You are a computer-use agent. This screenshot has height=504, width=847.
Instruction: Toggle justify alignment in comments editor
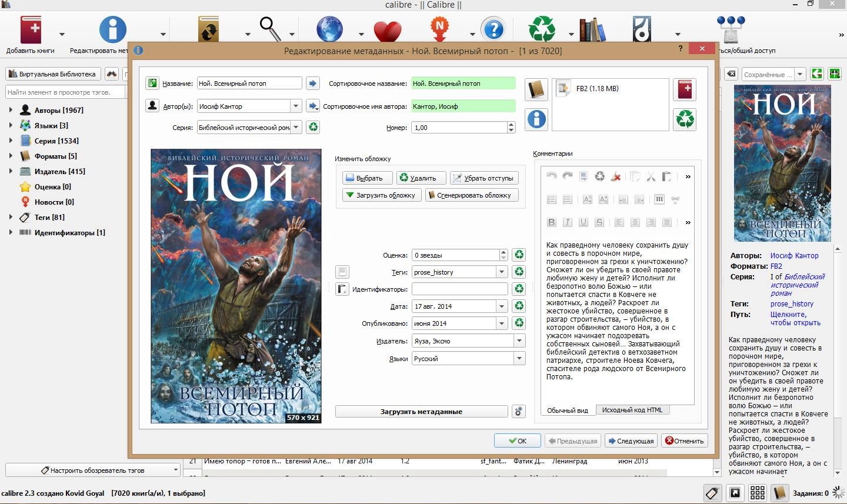[x=666, y=222]
